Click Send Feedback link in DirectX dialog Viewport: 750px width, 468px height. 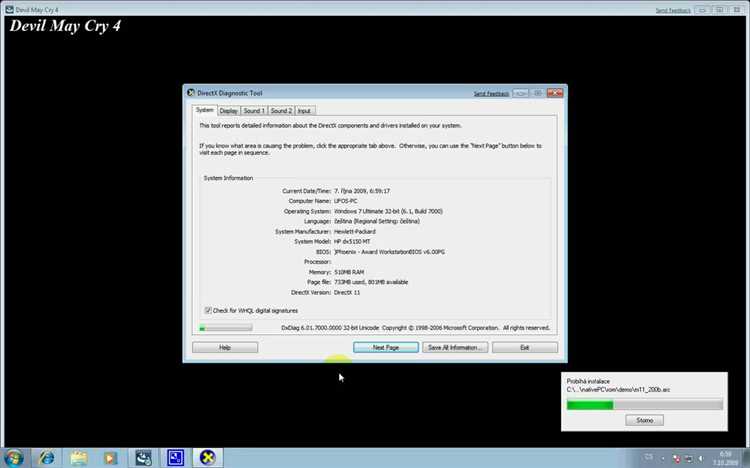click(491, 94)
